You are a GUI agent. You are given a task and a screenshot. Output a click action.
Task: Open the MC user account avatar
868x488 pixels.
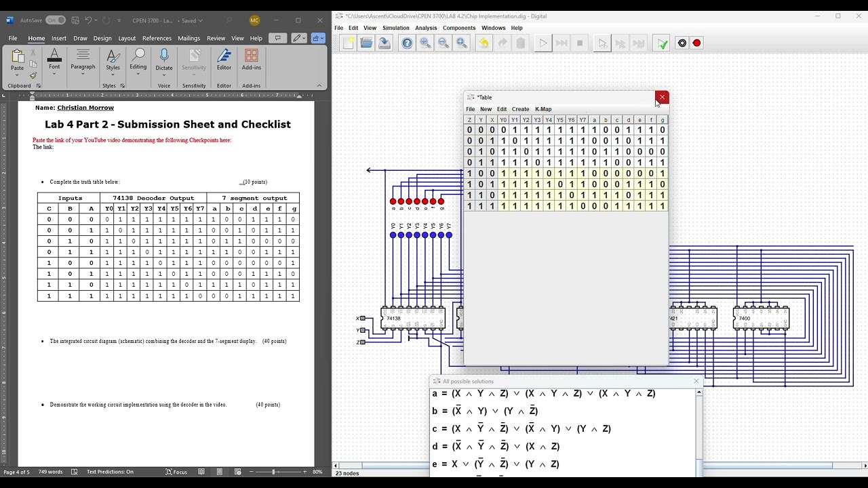254,20
